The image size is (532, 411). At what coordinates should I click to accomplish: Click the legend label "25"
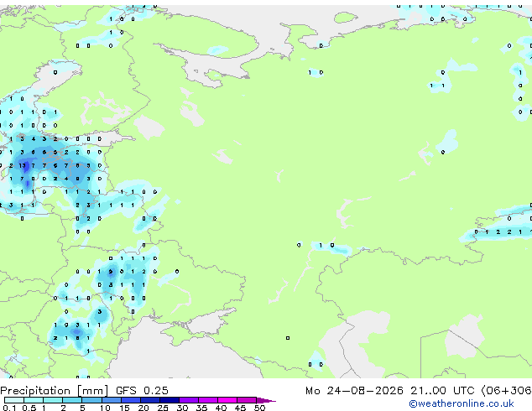[163, 408]
